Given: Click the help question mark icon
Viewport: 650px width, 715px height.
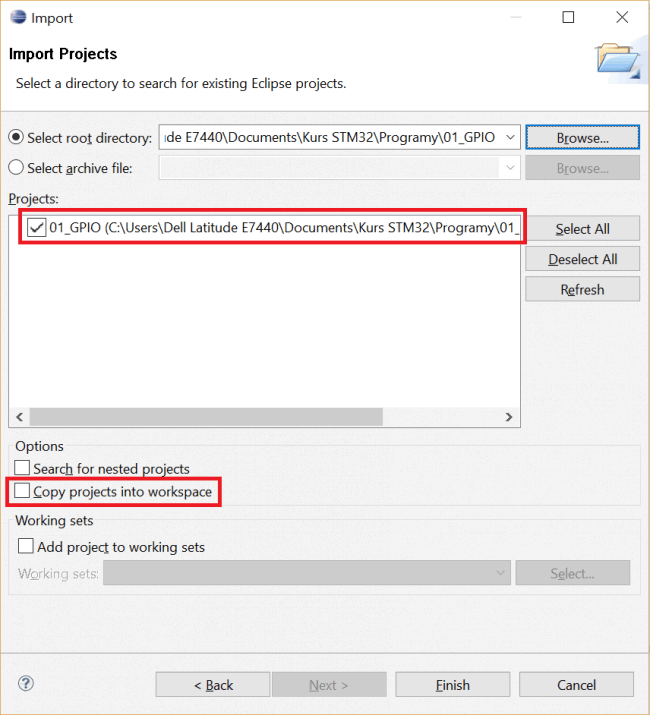Looking at the screenshot, I should pos(26,683).
